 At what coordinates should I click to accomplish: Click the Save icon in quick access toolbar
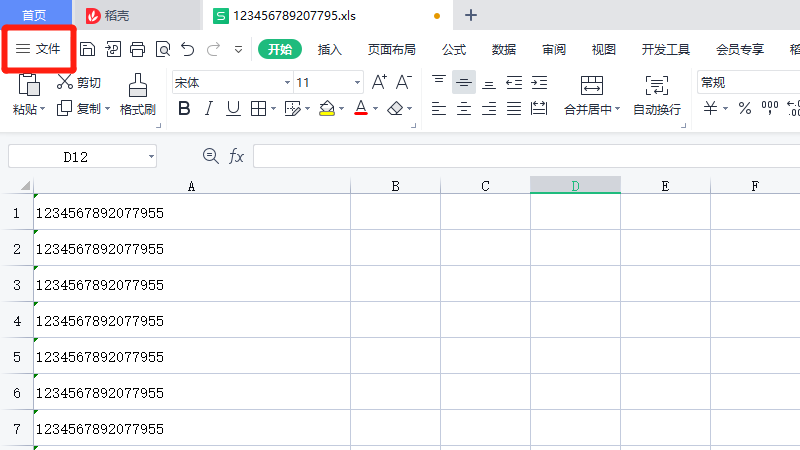click(87, 48)
